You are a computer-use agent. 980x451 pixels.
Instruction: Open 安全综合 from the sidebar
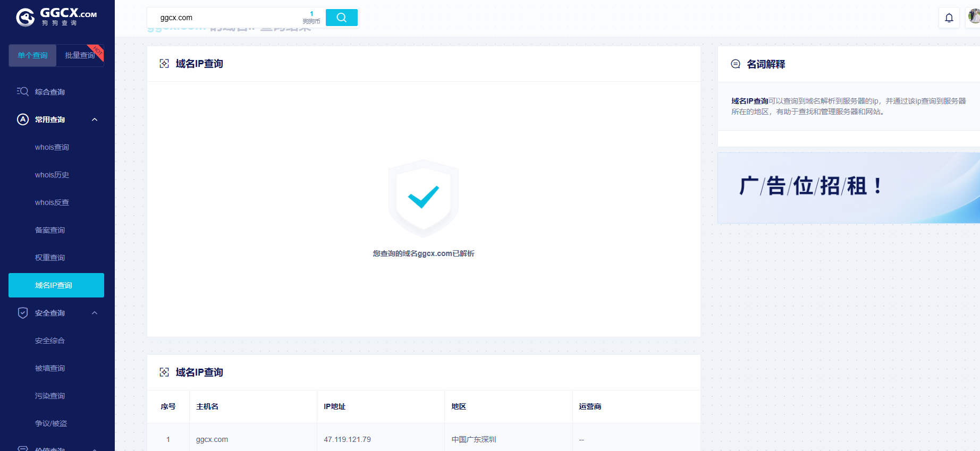(x=50, y=341)
